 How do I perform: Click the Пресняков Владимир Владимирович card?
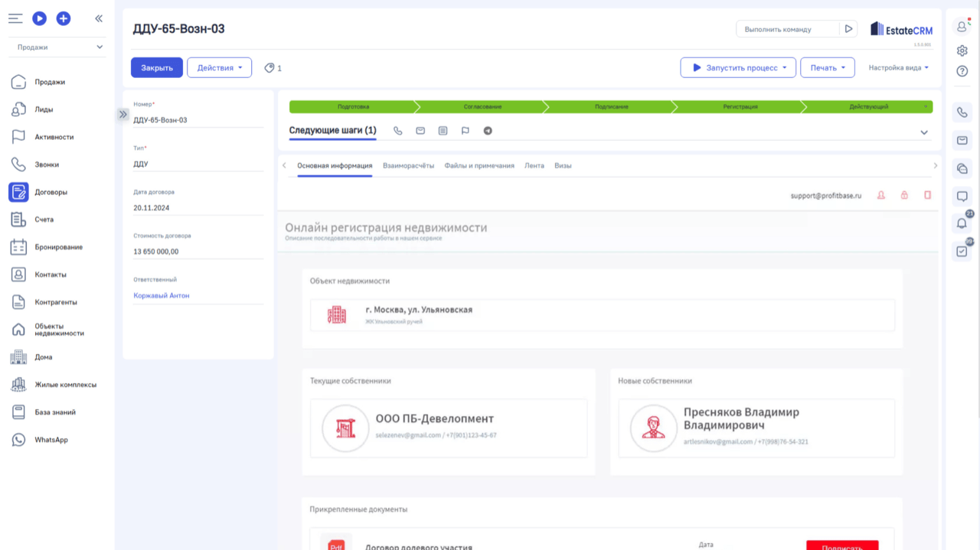tap(756, 428)
